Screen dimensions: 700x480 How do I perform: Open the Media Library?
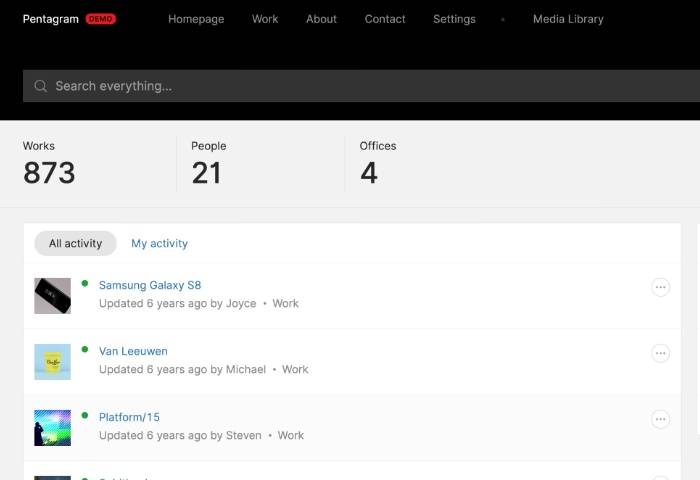[568, 19]
